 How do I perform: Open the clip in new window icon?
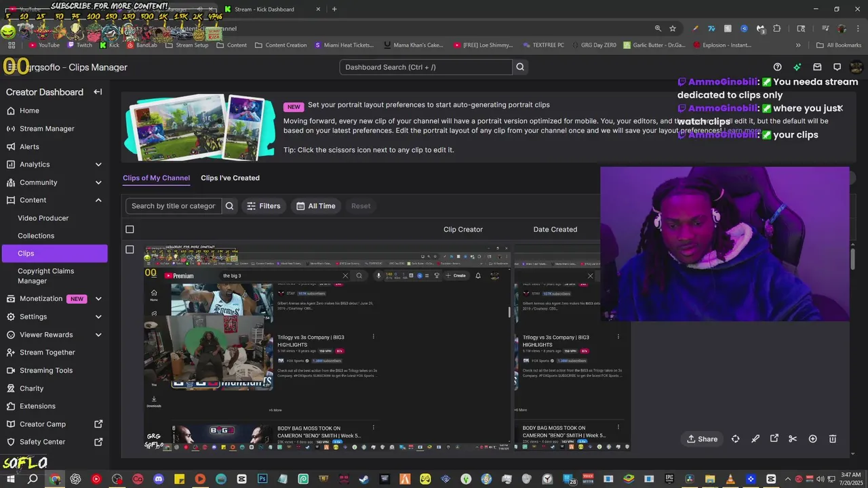pyautogui.click(x=774, y=439)
